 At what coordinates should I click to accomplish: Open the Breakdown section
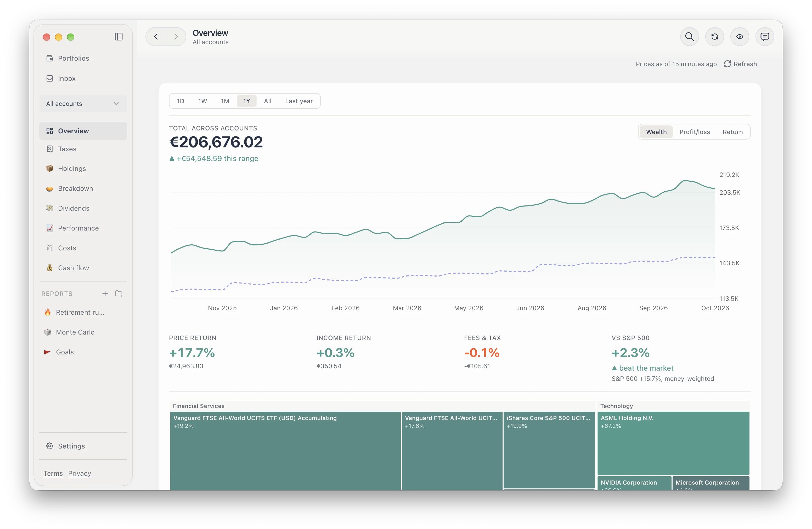83,188
